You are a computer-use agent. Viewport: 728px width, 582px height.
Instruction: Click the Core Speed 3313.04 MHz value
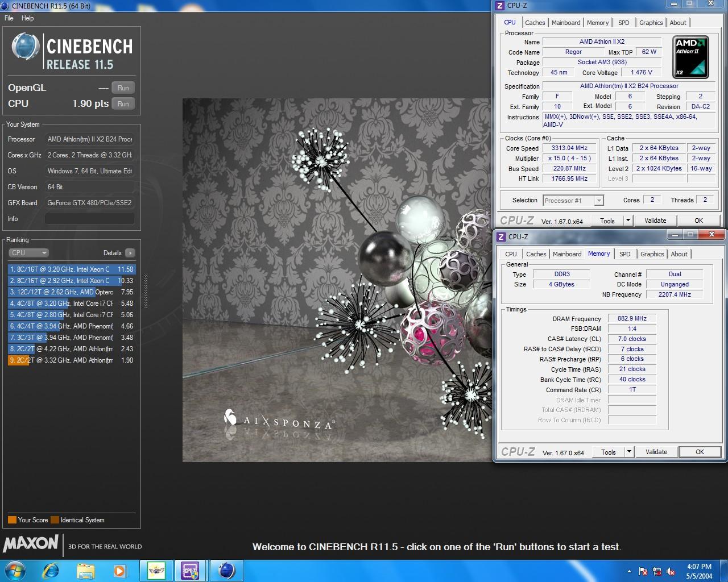569,148
